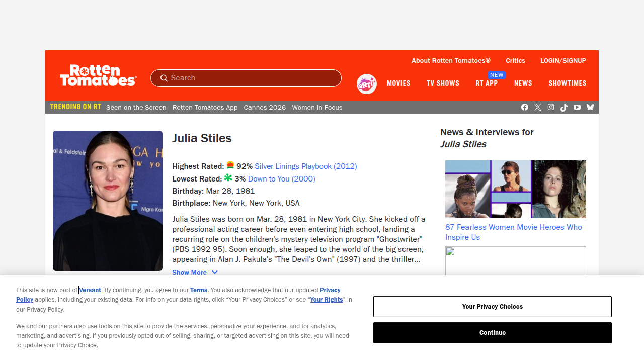Click the NEW badge above RT APP
Viewport: 644px width, 362px height.
click(497, 75)
